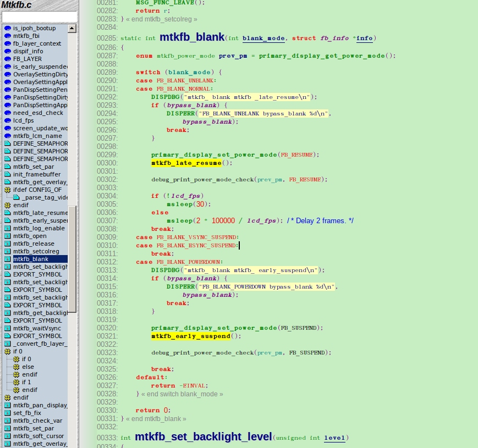Click the struct icon beside fb_layer_context
This screenshot has height=448, width=478.
tap(6, 43)
